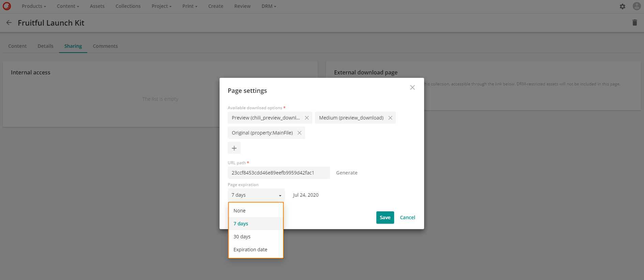
Task: Close the Page settings dialog
Action: pyautogui.click(x=412, y=87)
